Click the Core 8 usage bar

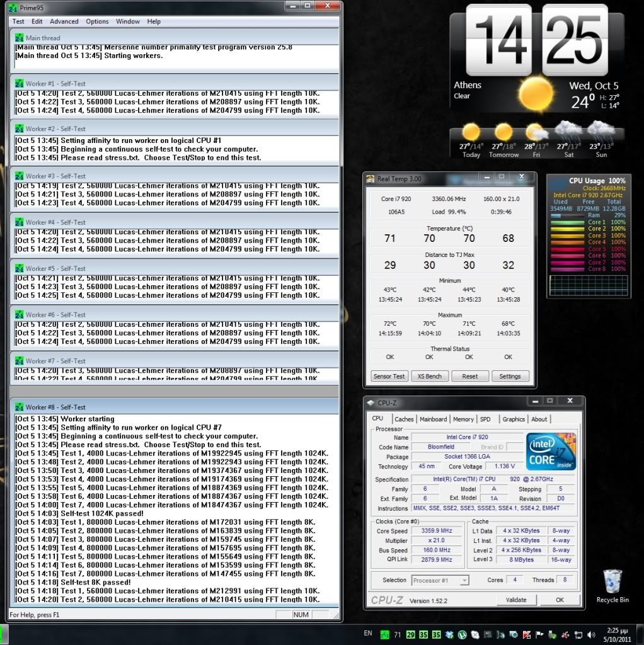pos(568,269)
